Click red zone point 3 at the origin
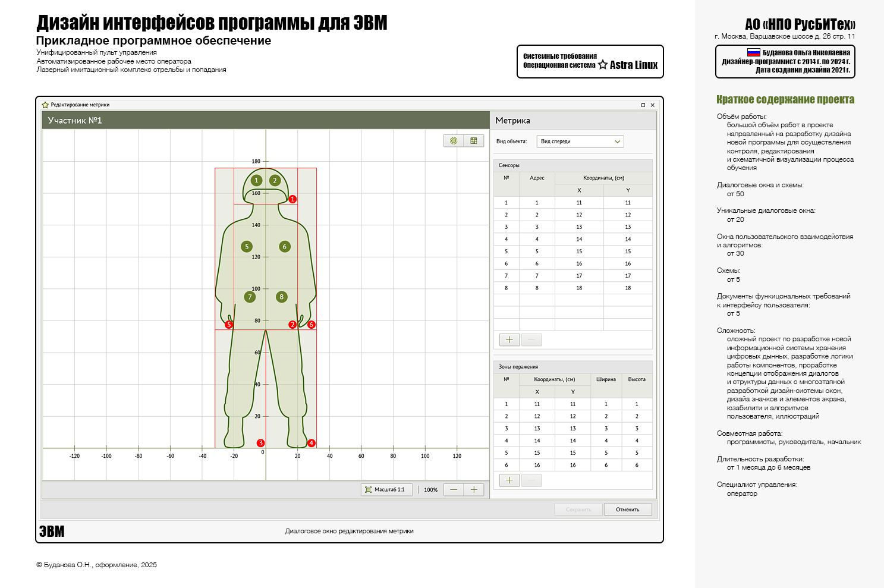884x588 pixels. pos(260,443)
